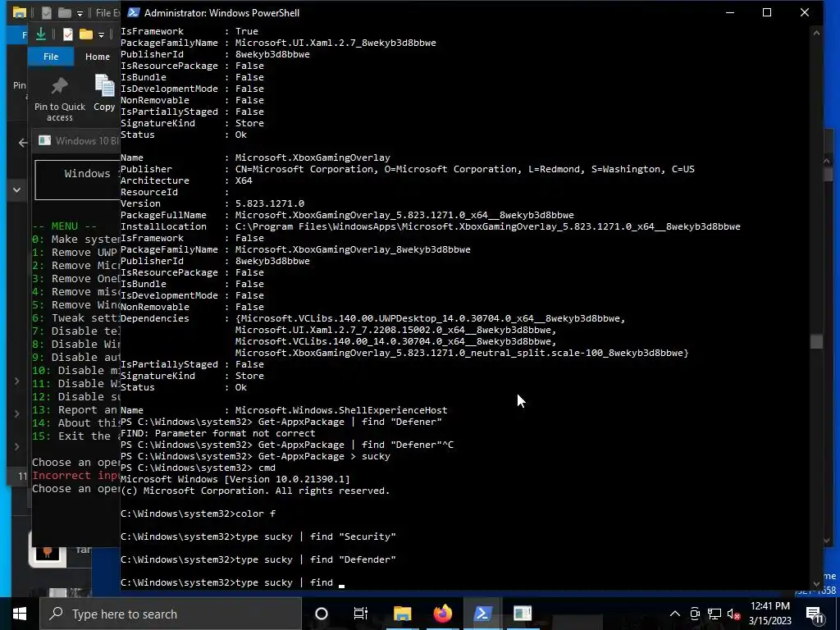Click 'FIND: Parameter format not correct' message
This screenshot has height=630, width=840.
click(x=218, y=433)
